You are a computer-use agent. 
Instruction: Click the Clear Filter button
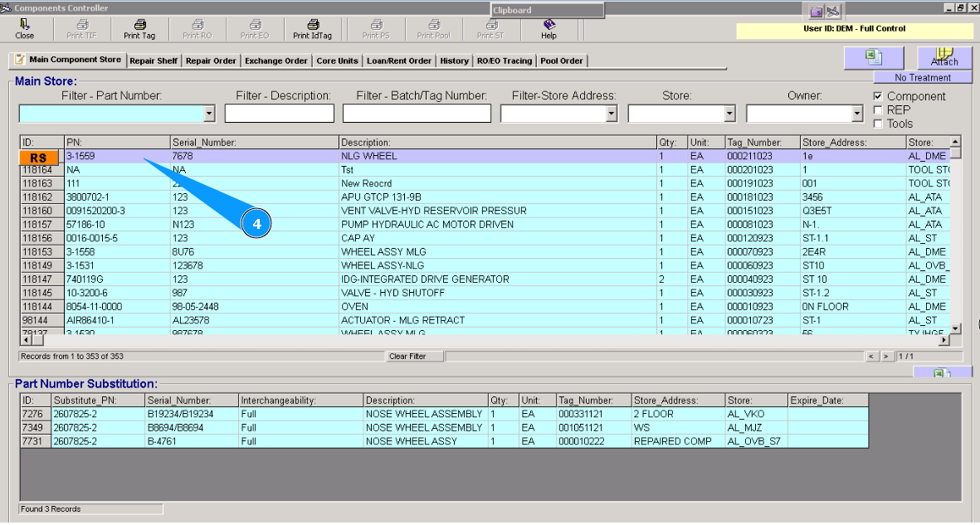click(414, 357)
